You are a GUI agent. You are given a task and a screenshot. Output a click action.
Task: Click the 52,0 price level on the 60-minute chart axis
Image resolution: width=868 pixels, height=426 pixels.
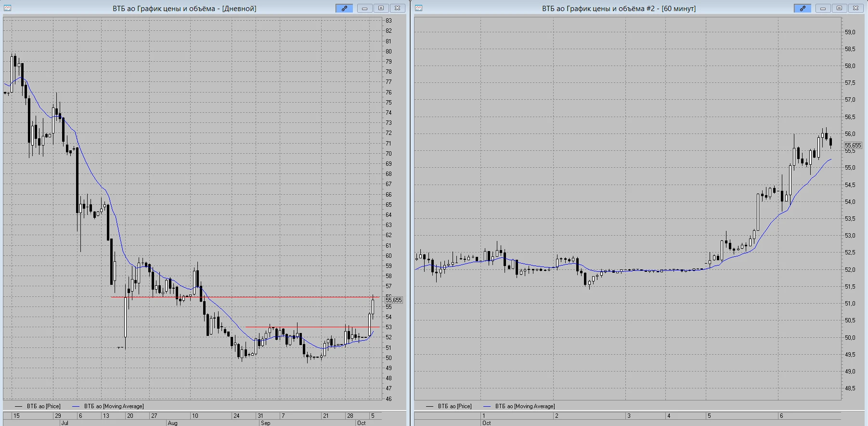tap(850, 270)
